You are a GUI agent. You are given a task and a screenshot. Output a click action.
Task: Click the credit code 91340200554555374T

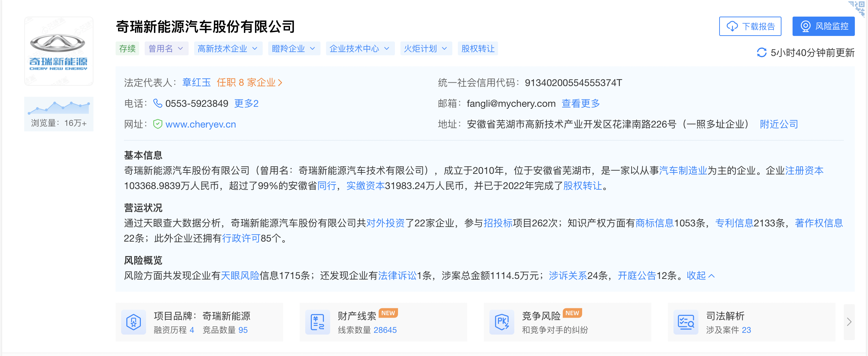(573, 83)
